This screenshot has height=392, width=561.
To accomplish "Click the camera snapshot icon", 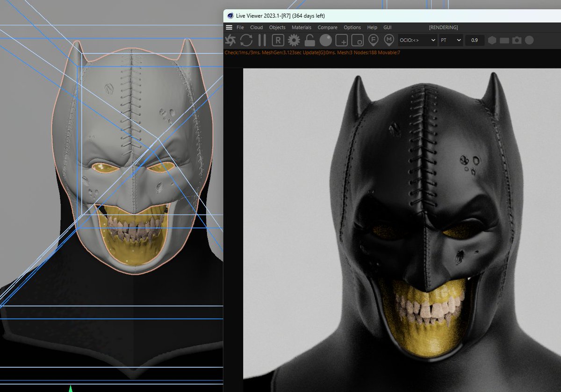I will pyautogui.click(x=517, y=40).
